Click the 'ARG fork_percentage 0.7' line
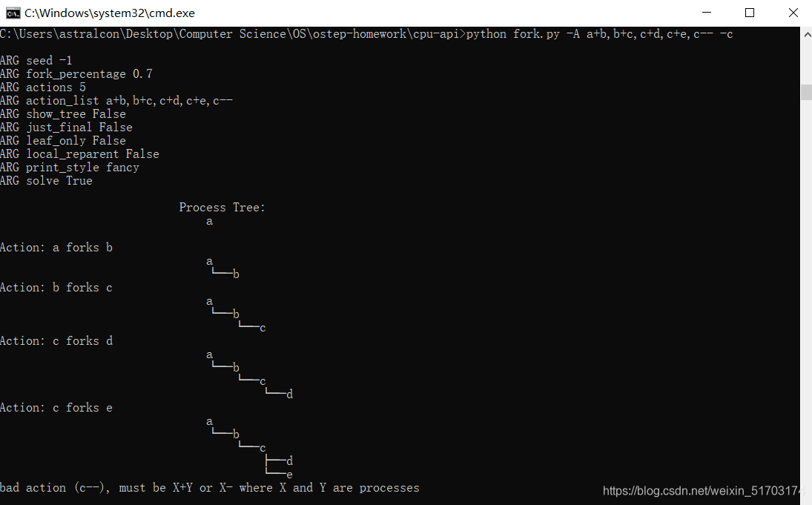 click(76, 74)
